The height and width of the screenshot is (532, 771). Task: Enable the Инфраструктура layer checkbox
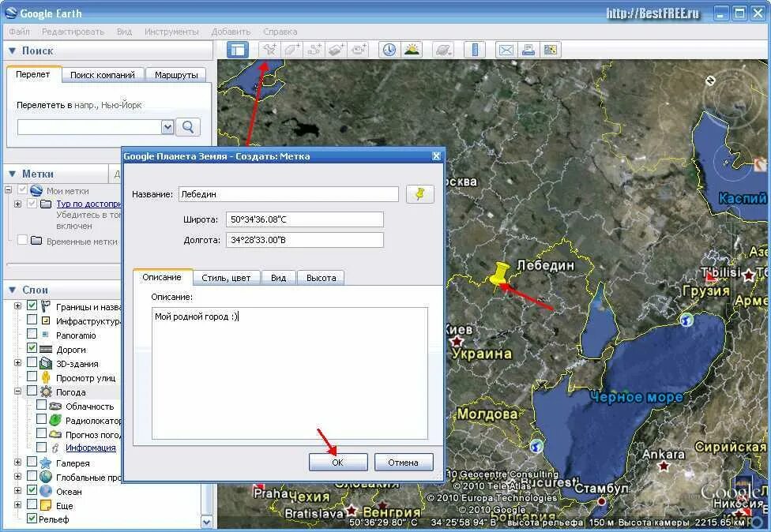point(32,320)
